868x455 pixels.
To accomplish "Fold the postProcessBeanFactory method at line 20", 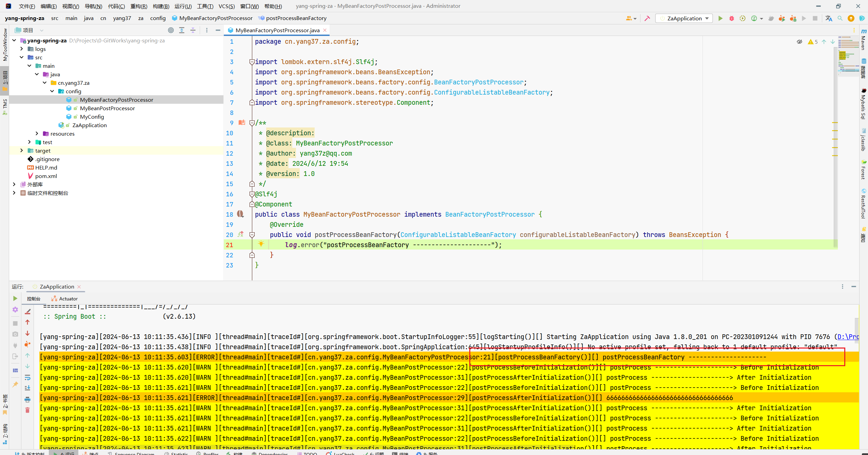I will pos(252,235).
